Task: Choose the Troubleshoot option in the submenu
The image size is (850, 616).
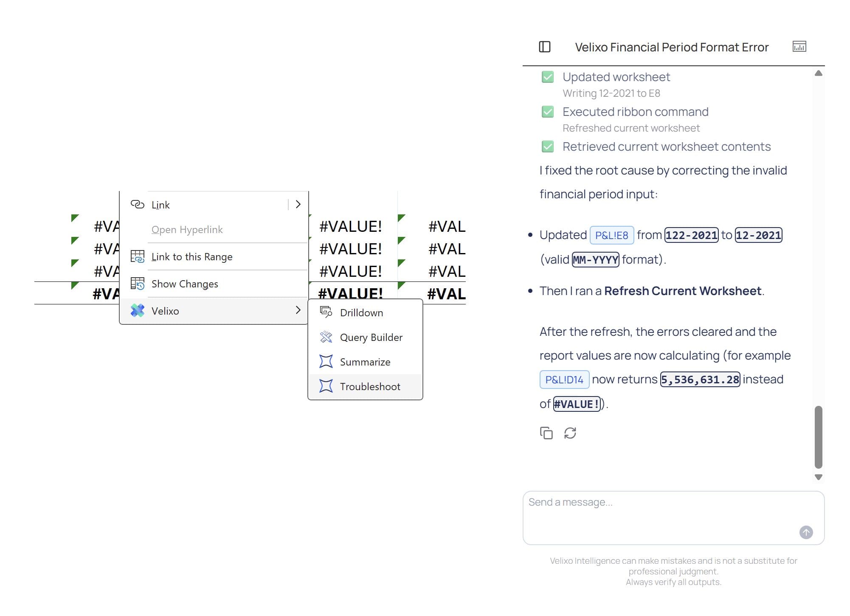Action: tap(365, 386)
